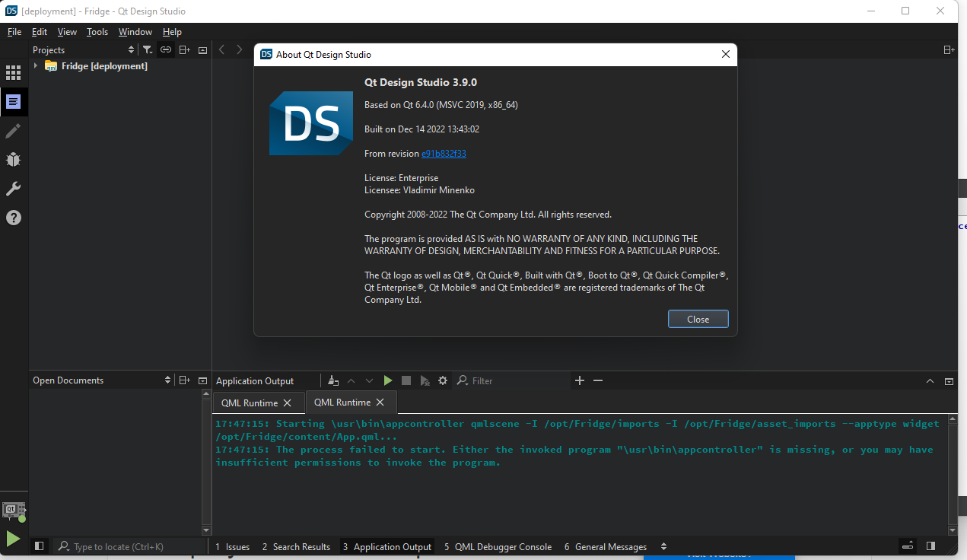Open the Qt kit selector icon
The width and height of the screenshot is (967, 560).
click(13, 511)
